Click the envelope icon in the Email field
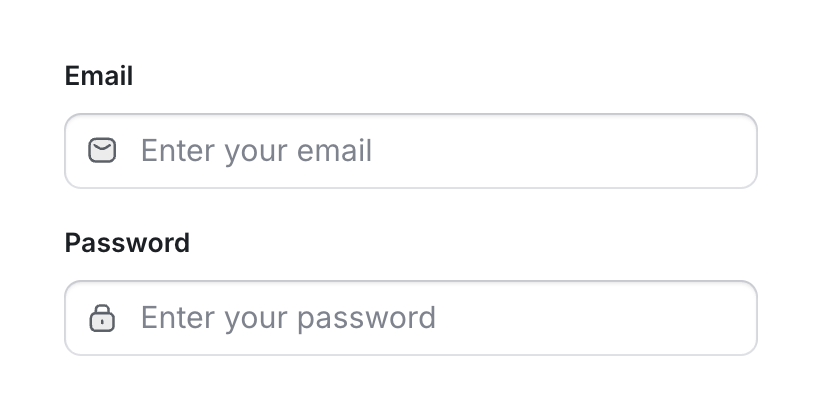 tap(102, 151)
